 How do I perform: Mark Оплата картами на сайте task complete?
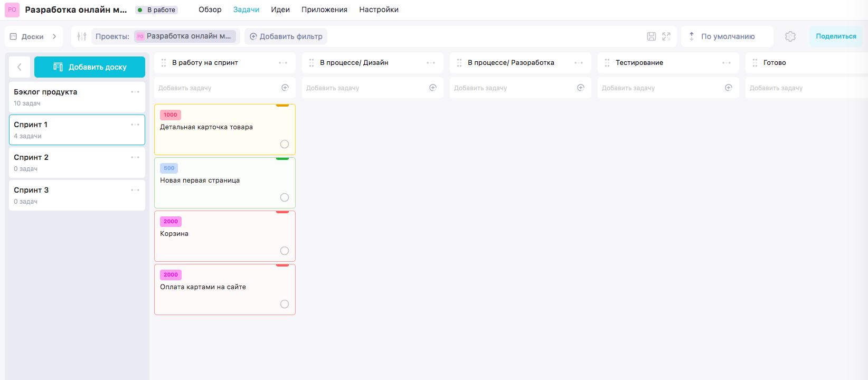tap(285, 304)
